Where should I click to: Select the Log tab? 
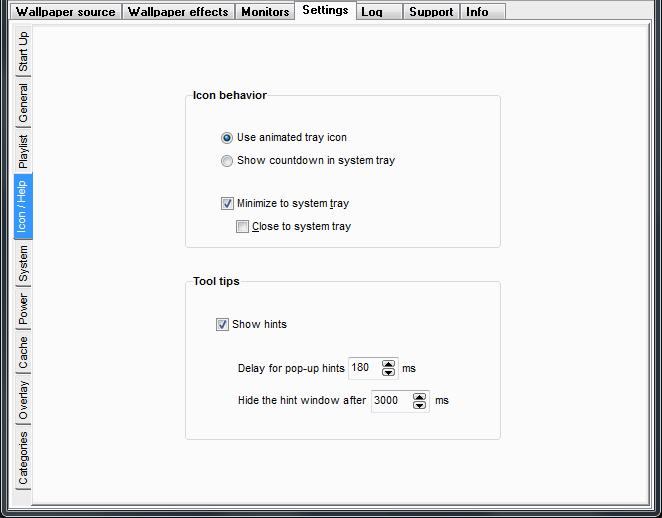[372, 12]
